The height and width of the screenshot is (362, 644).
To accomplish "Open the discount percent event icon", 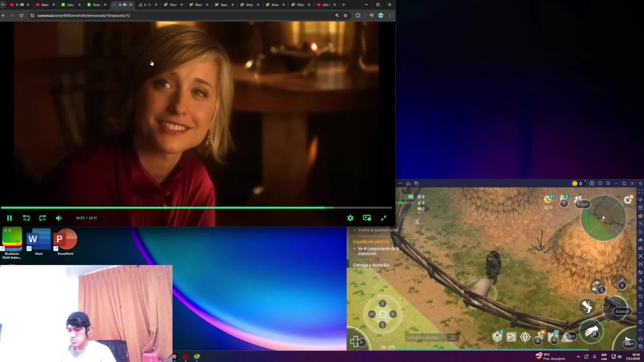I will tap(548, 200).
